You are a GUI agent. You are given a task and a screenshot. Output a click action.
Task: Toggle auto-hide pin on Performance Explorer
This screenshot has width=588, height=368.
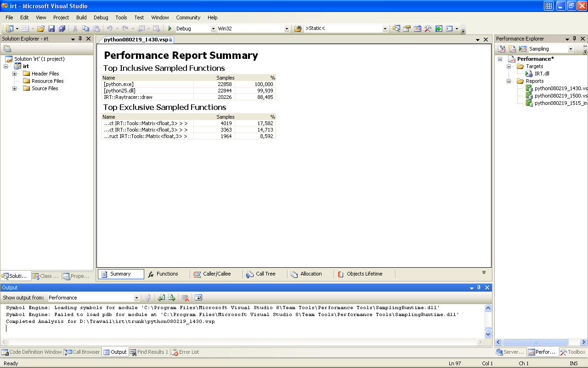pos(574,39)
